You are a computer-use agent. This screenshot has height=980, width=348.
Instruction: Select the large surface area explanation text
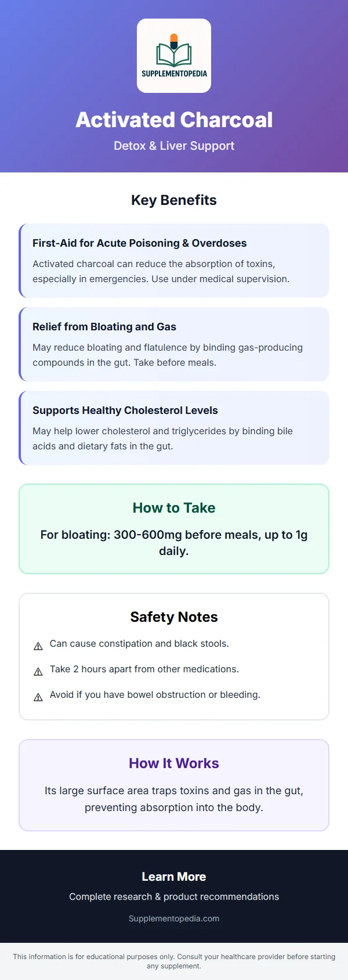click(174, 799)
